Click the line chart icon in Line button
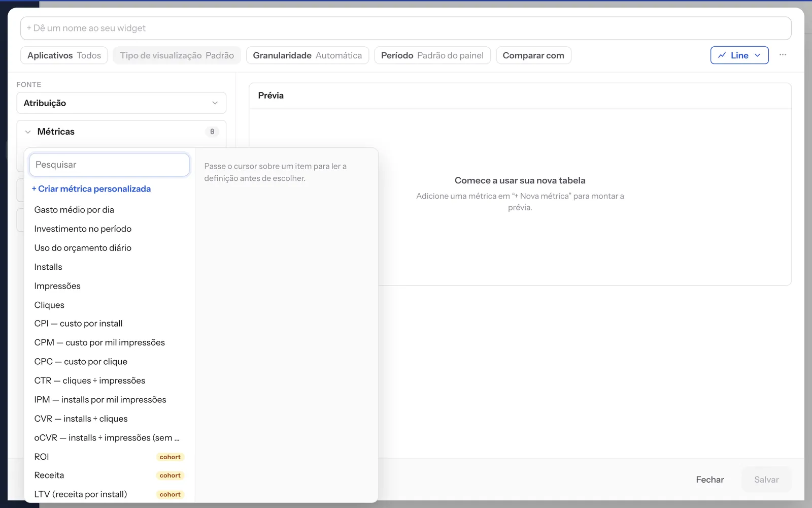Viewport: 812px width, 508px height. pos(722,55)
